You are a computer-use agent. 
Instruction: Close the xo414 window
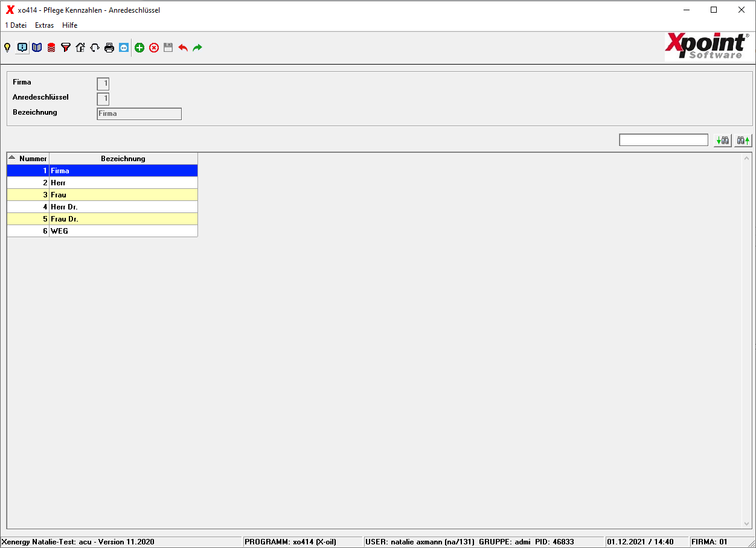click(x=742, y=10)
